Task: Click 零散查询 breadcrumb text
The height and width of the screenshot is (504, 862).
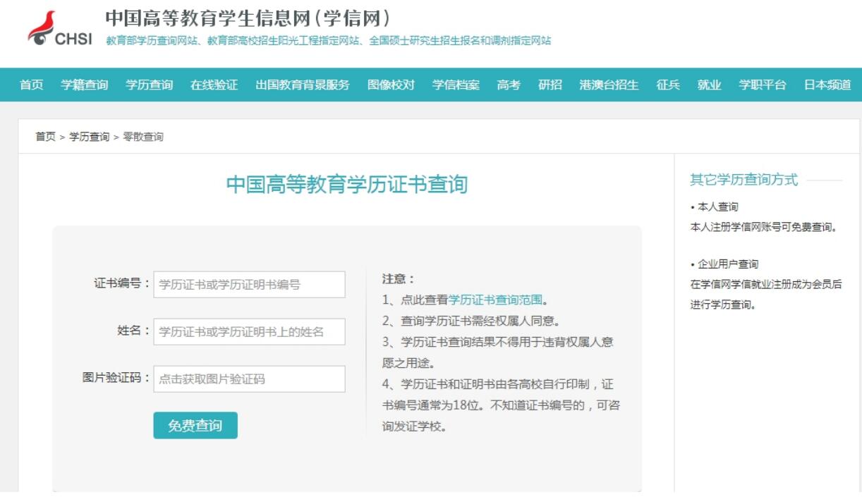Action: tap(143, 137)
